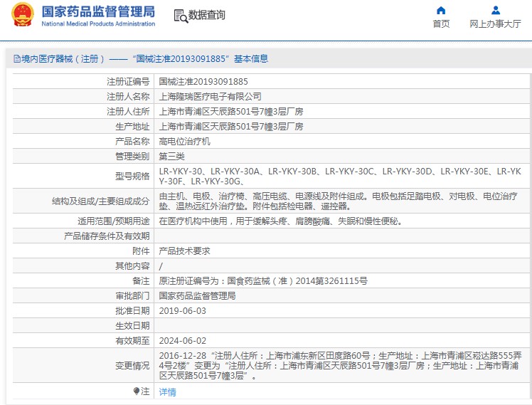This screenshot has height=405, width=532.
Task: Open 网上办事大厅 via the person icon
Action: tap(495, 10)
